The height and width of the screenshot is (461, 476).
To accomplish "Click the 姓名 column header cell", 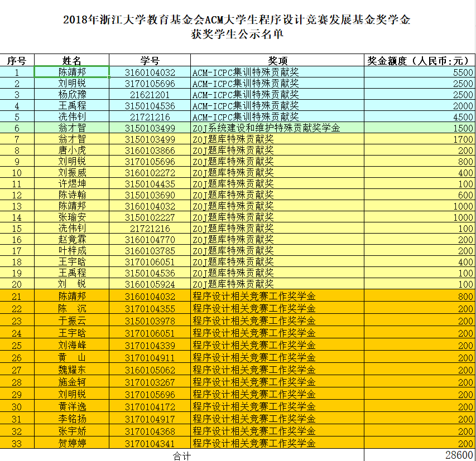I will (x=71, y=60).
